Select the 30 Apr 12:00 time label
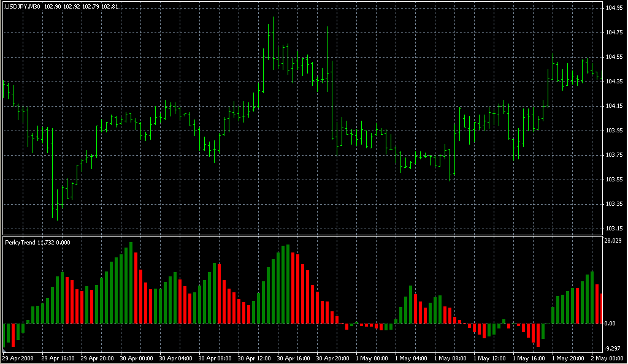This screenshot has width=628, height=364. [x=254, y=358]
